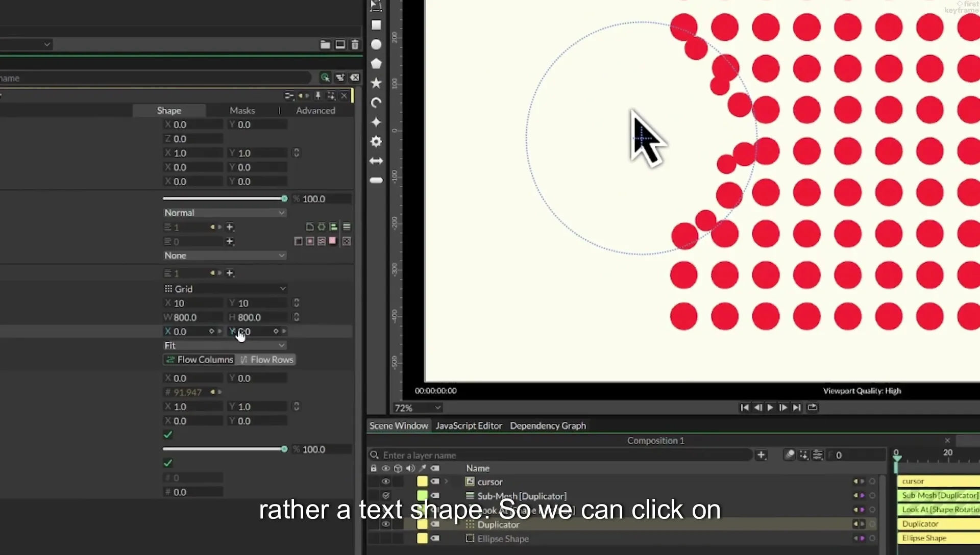Toggle visibility of cursor layer
This screenshot has width=980, height=555.
(386, 482)
